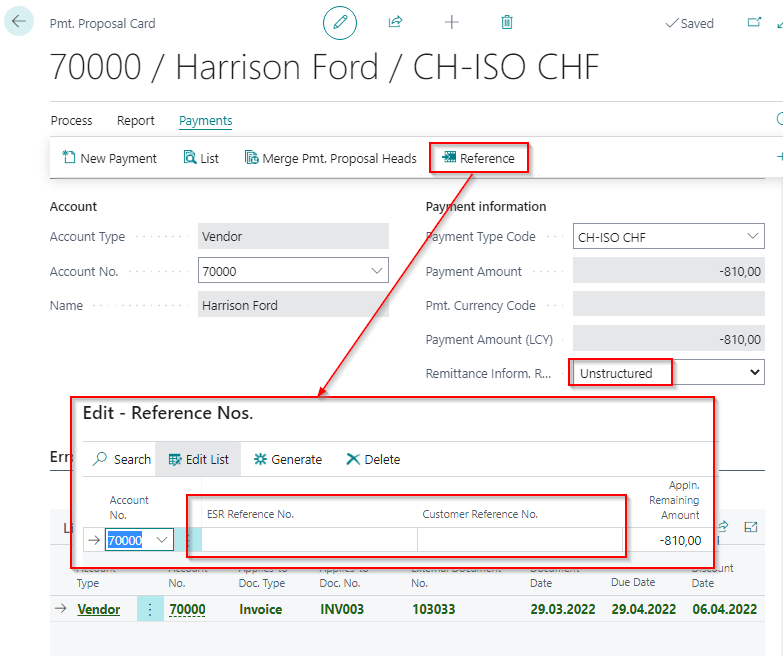
Task: Click Delete in Reference Nos. dialog
Action: pos(373,459)
